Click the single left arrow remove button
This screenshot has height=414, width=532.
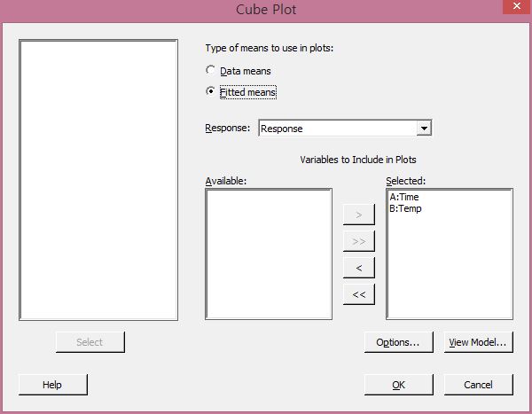click(358, 267)
